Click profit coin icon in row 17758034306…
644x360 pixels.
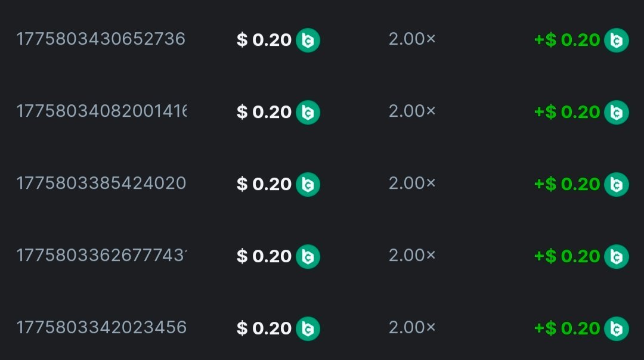point(616,40)
